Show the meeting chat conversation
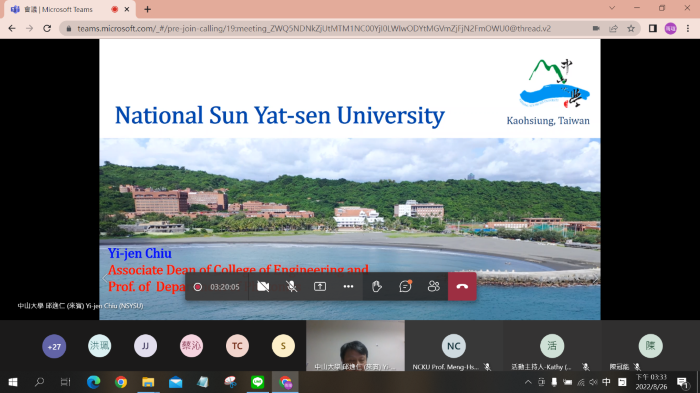 click(405, 286)
